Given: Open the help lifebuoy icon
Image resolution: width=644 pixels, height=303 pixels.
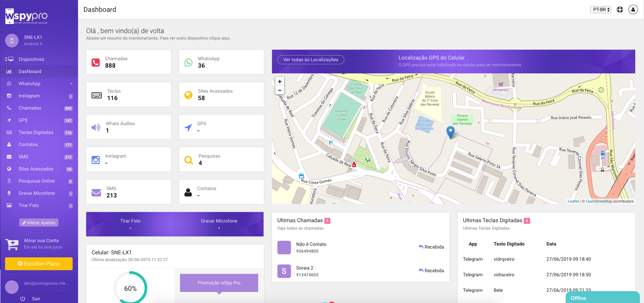Looking at the screenshot, I should pyautogui.click(x=620, y=10).
